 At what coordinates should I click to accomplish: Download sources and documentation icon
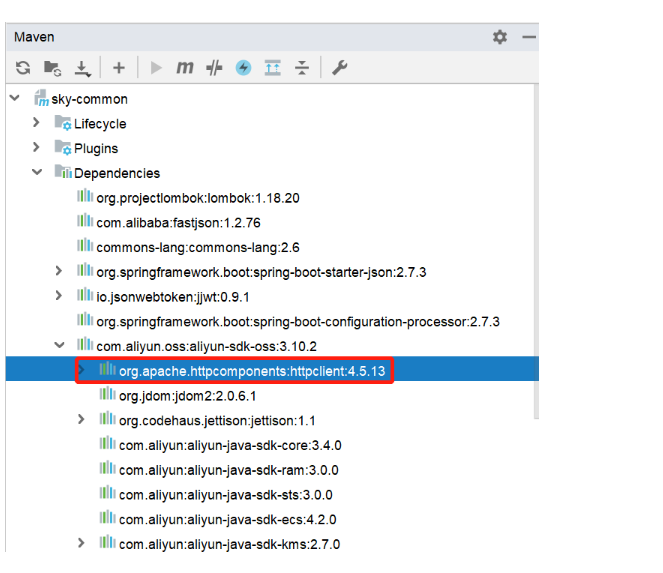(x=82, y=68)
